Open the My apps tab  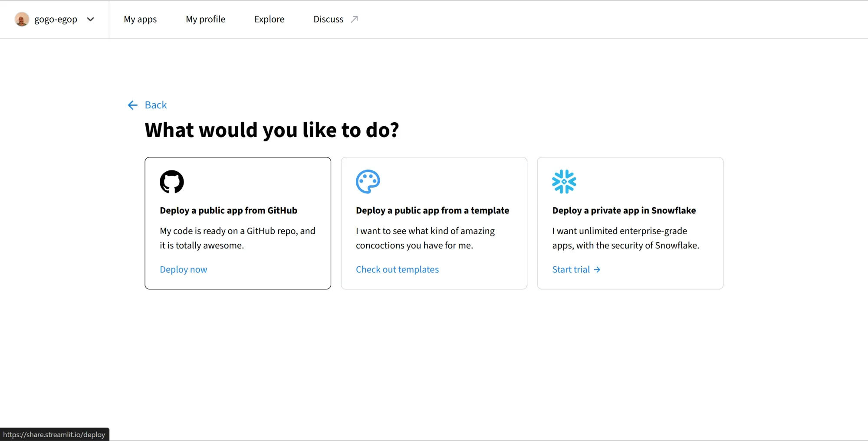[x=140, y=19]
